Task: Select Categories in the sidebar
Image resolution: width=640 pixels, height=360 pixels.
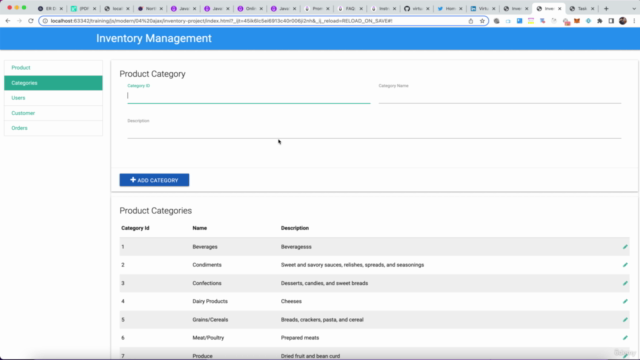Action: tap(53, 83)
